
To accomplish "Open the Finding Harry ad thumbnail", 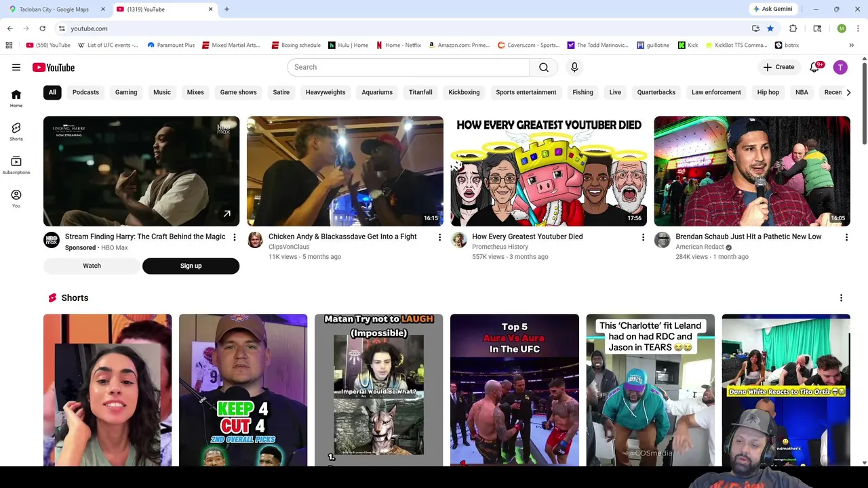I will pyautogui.click(x=141, y=171).
